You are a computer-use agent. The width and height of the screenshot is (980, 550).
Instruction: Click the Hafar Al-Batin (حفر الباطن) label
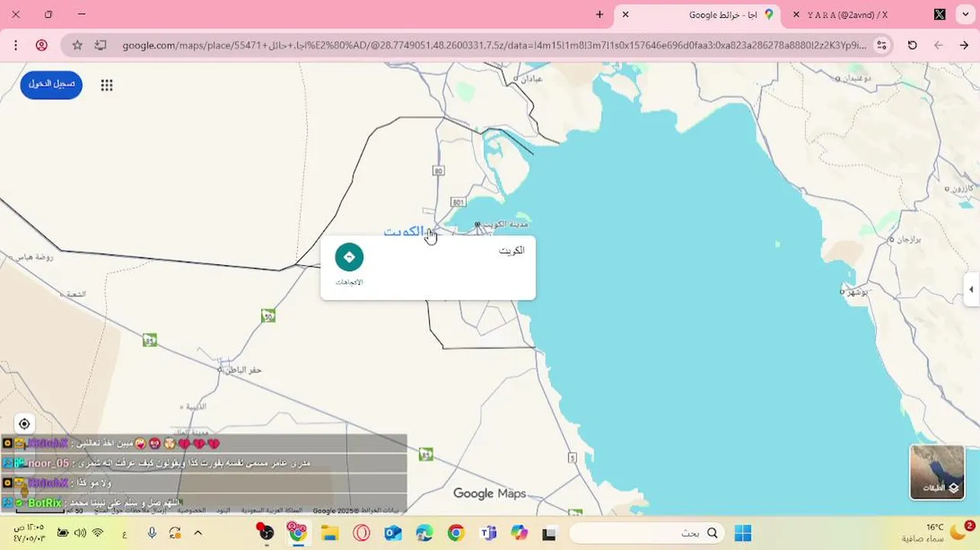[x=243, y=370]
